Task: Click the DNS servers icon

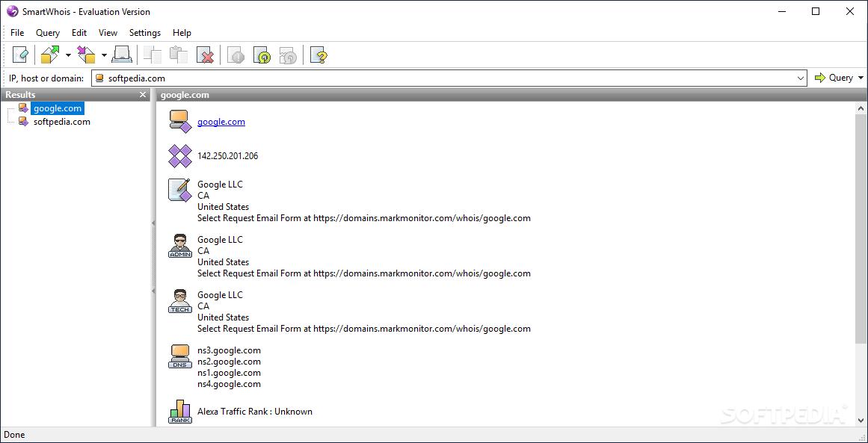Action: (x=180, y=357)
